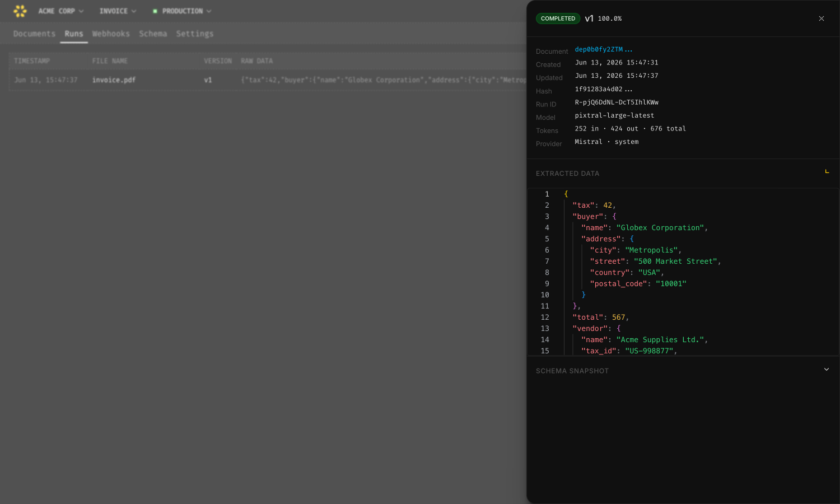Click the "US-998877" tax_id value
The width and height of the screenshot is (840, 504).
649,351
